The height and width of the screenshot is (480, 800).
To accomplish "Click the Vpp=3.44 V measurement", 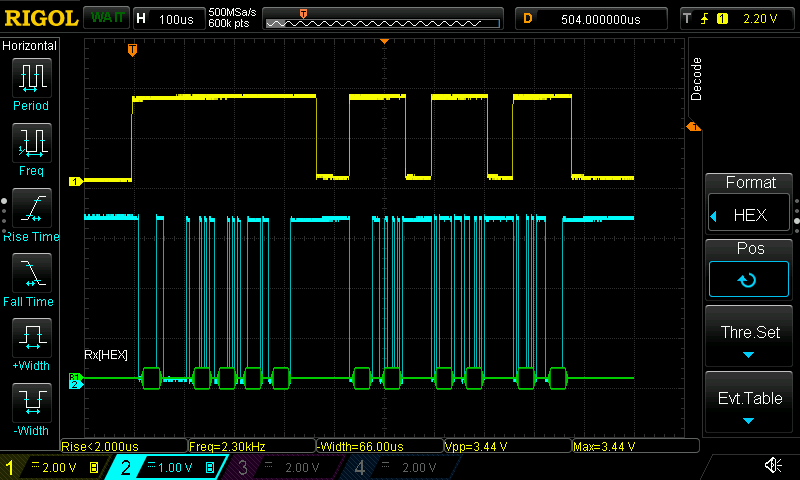I will 508,446.
